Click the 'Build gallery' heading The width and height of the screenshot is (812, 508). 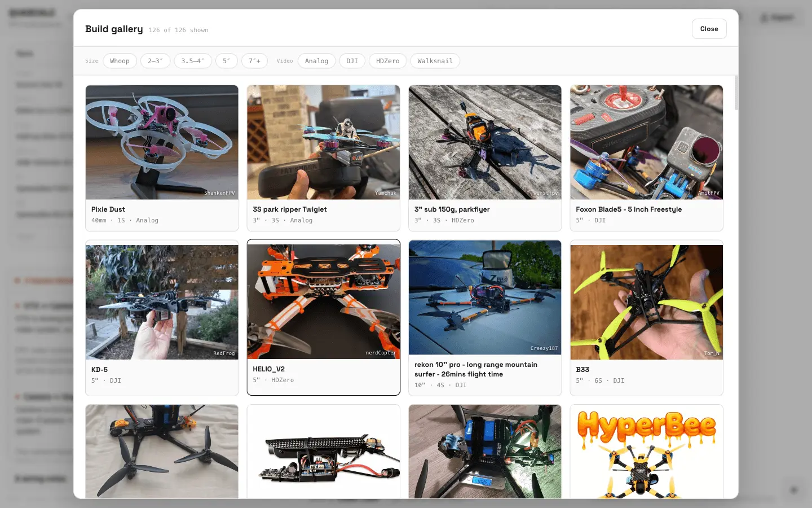point(114,29)
